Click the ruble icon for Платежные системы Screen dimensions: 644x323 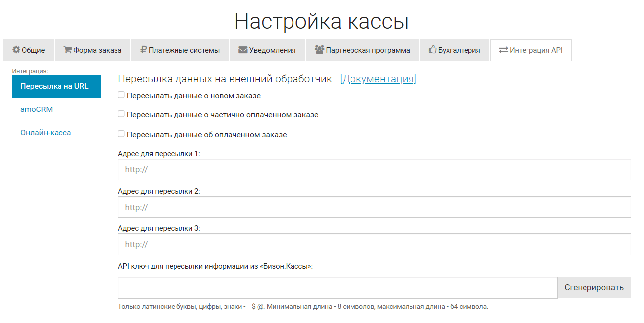[x=143, y=50]
